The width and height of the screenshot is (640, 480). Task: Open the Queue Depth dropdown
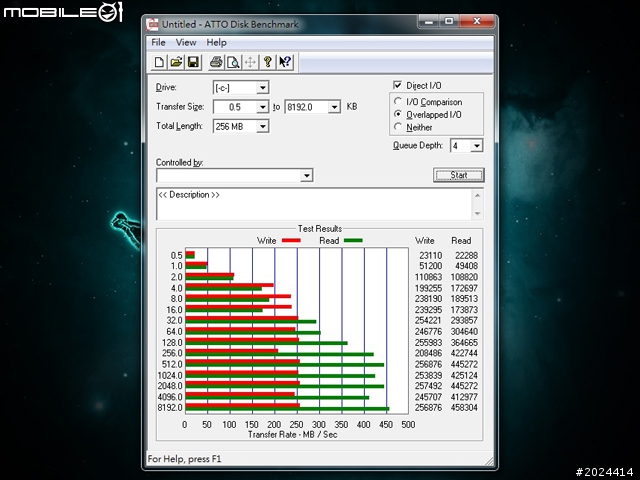tap(476, 146)
